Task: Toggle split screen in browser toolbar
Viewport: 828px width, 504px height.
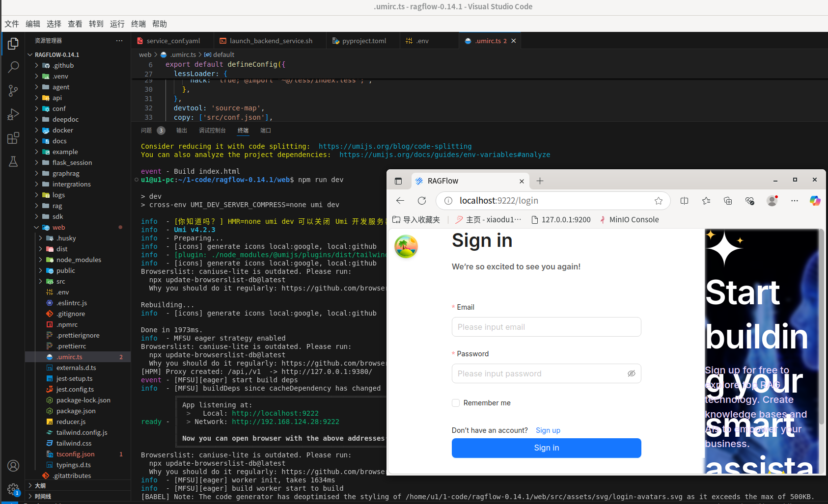Action: click(x=684, y=201)
